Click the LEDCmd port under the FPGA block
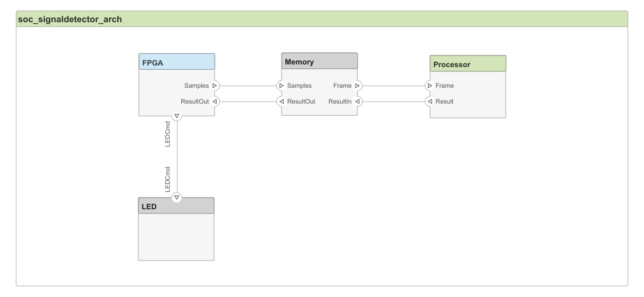The width and height of the screenshot is (644, 297). coord(177,116)
